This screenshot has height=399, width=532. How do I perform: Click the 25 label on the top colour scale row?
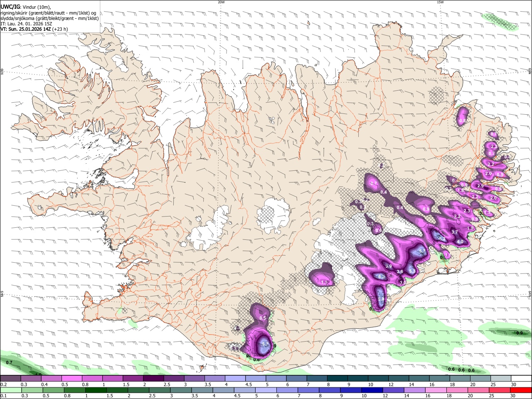click(x=493, y=384)
